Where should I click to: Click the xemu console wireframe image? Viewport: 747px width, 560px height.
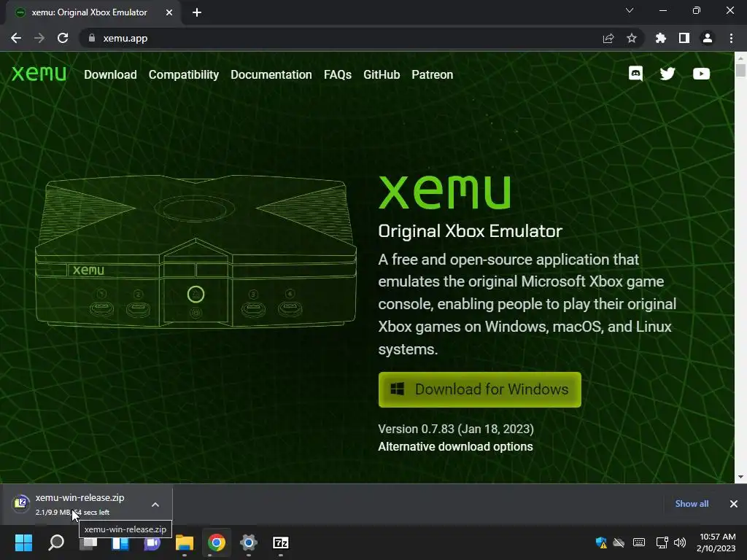pyautogui.click(x=196, y=252)
